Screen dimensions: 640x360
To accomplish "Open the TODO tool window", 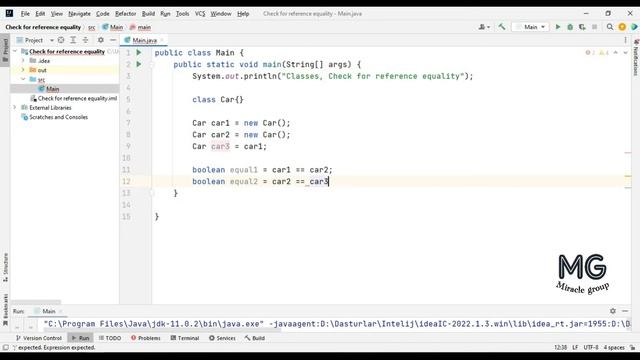I will [x=110, y=338].
